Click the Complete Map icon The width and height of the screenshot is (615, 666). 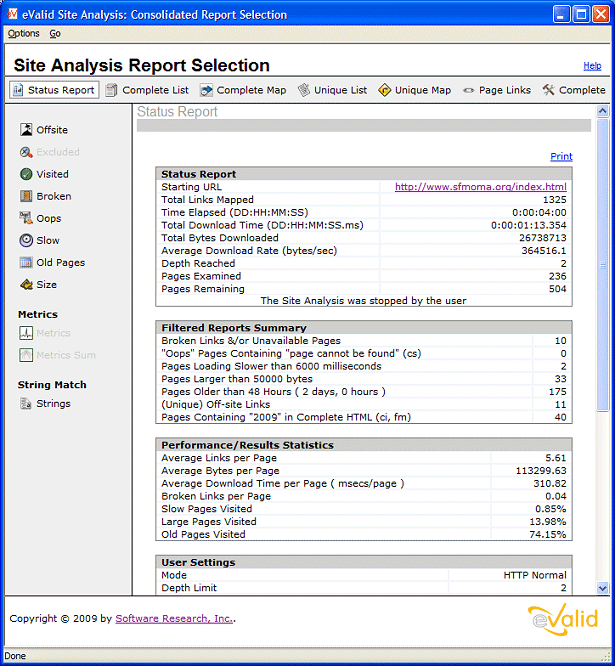(206, 90)
